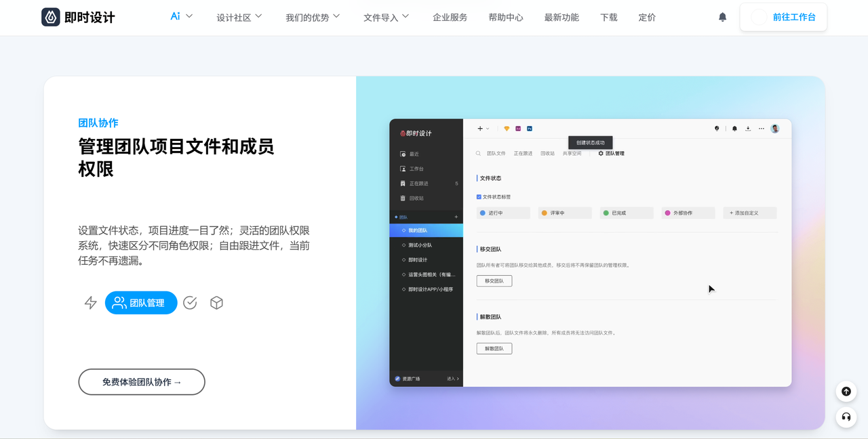The height and width of the screenshot is (439, 868).
Task: Click the lightbulb icon in preview toolbar
Action: click(x=717, y=128)
